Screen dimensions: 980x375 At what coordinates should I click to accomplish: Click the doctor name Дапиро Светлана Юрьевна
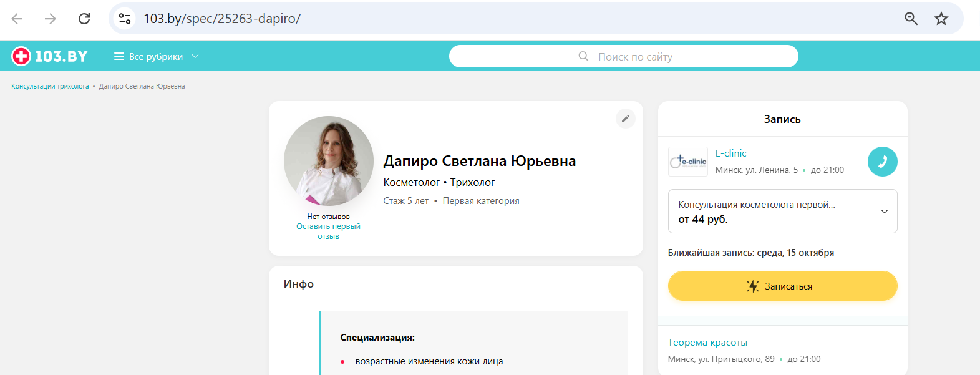click(x=480, y=161)
